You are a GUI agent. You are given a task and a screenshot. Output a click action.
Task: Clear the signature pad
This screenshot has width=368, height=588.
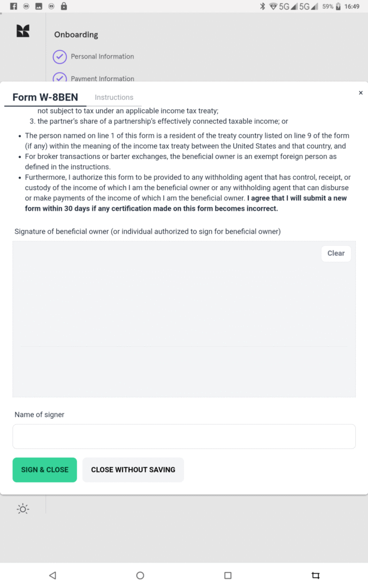(336, 253)
